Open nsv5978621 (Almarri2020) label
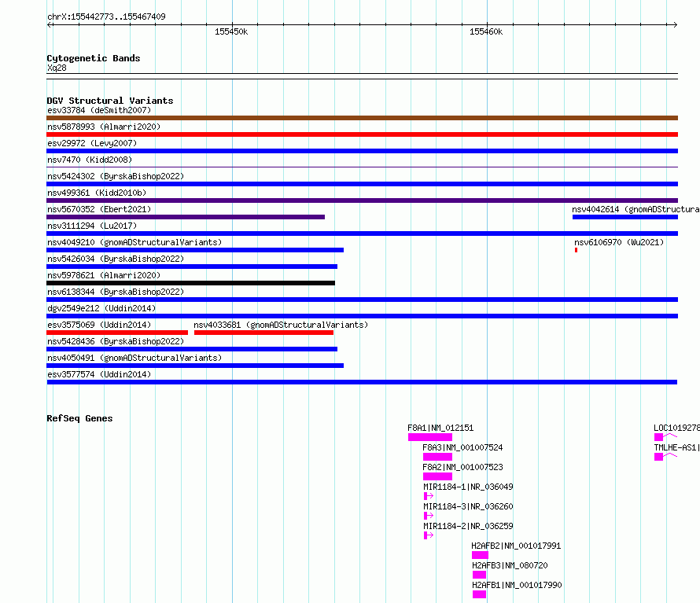Image resolution: width=700 pixels, height=603 pixels. coord(104,275)
